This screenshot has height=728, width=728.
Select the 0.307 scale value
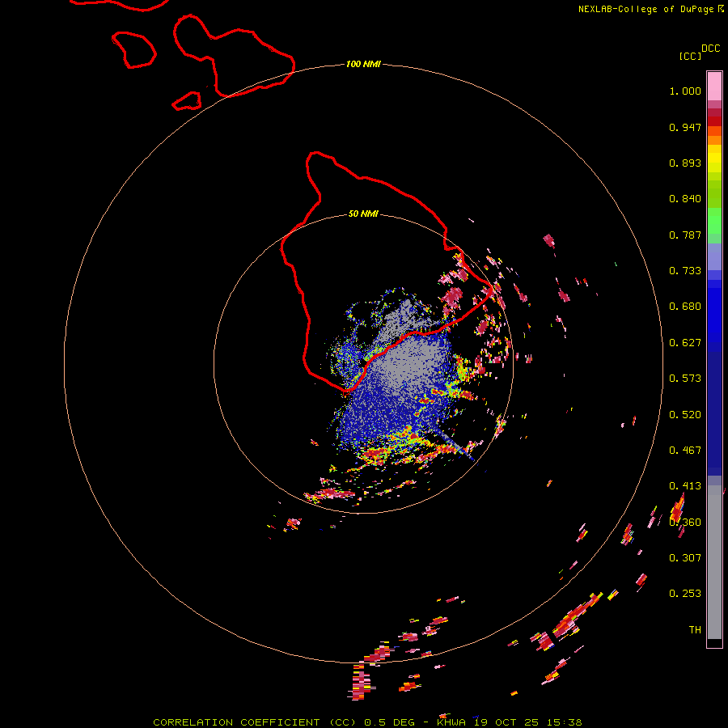click(685, 558)
